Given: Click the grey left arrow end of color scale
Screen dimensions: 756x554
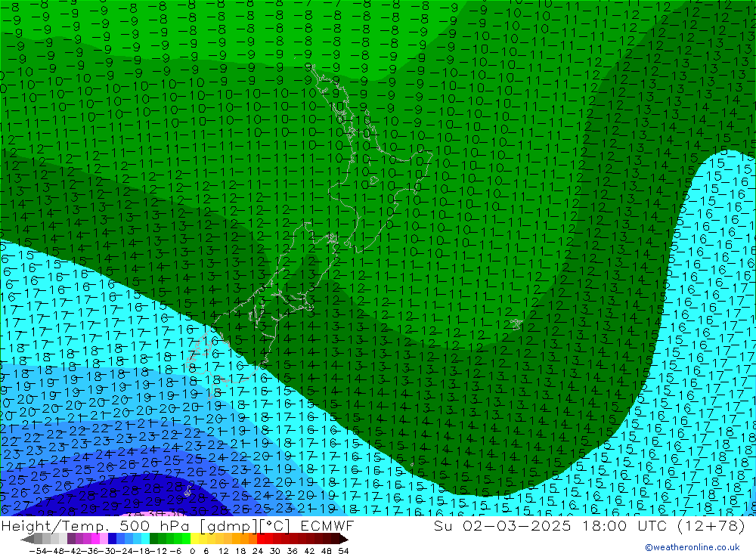Looking at the screenshot, I should (27, 539).
